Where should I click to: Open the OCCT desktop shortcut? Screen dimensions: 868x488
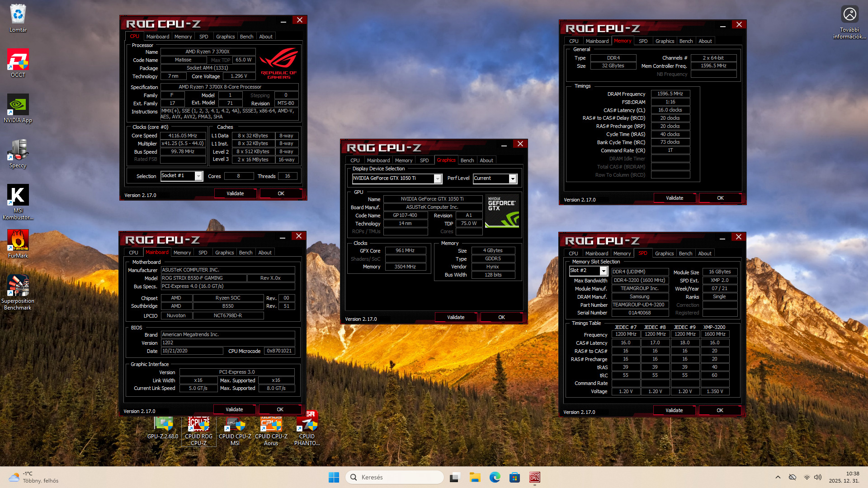point(18,61)
